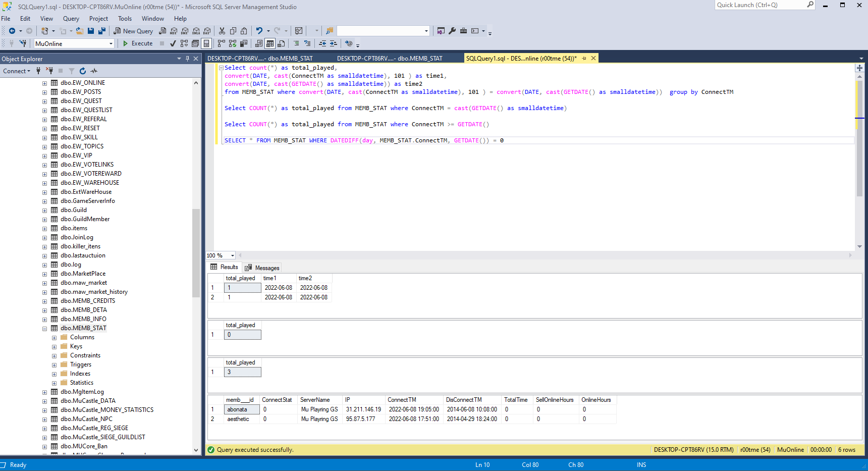Click the Quick Launch search field
Screen dimensions: 868x471
(x=760, y=5)
